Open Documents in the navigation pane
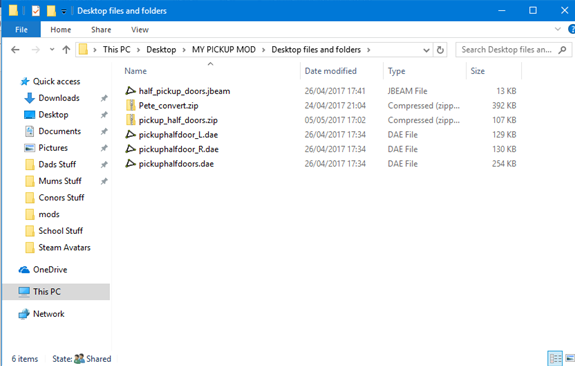 [x=59, y=131]
